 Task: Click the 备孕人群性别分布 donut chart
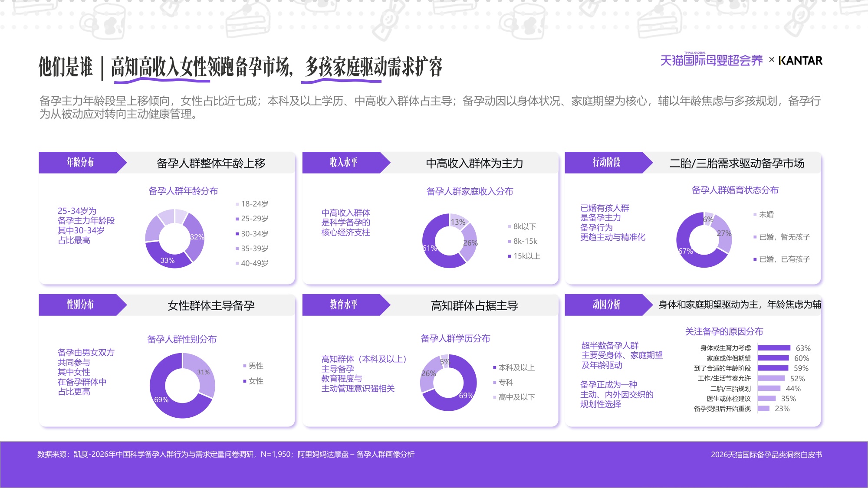pos(182,385)
